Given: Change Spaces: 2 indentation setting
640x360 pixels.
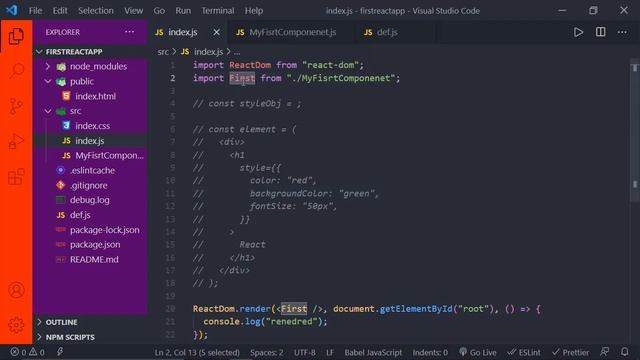Looking at the screenshot, I should pos(267,352).
